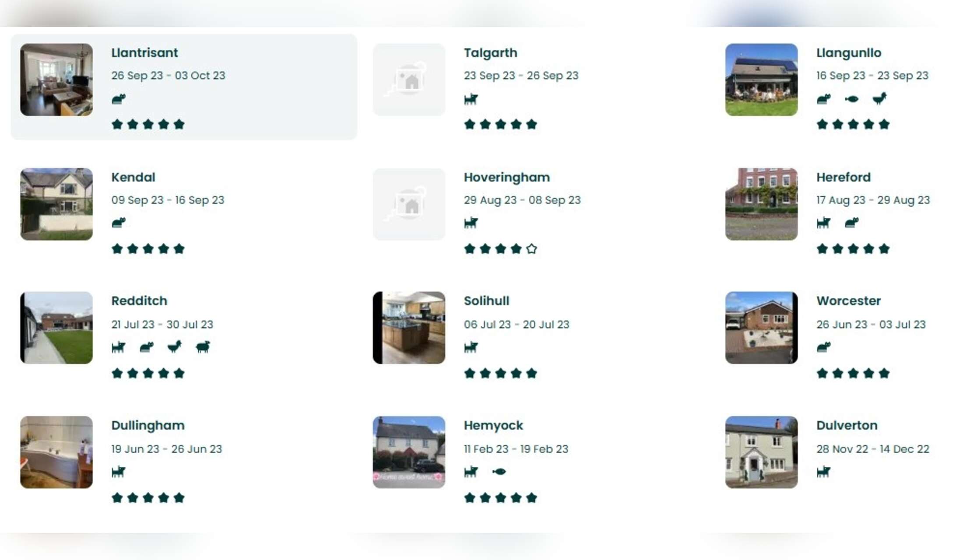Image resolution: width=963 pixels, height=560 pixels.
Task: Open the Llantrisant living room photo
Action: 56,80
